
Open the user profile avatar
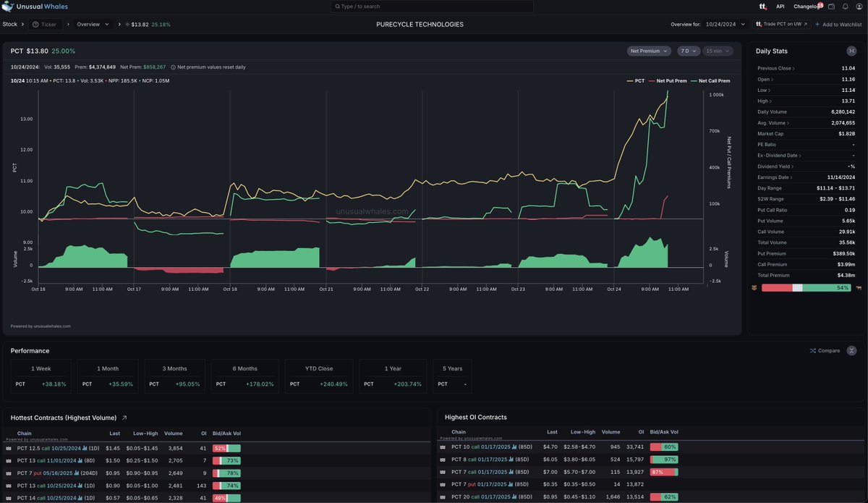858,7
